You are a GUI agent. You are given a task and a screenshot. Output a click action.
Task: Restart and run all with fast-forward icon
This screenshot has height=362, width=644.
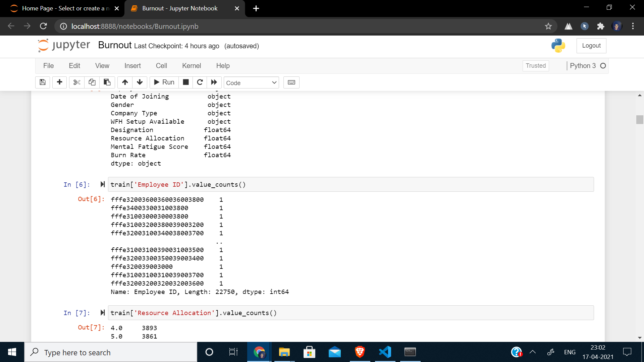(x=214, y=82)
